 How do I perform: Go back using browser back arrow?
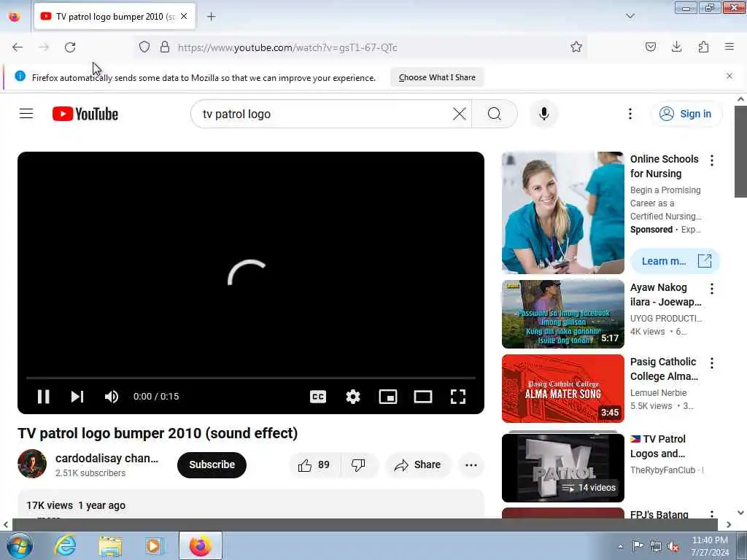[x=18, y=47]
